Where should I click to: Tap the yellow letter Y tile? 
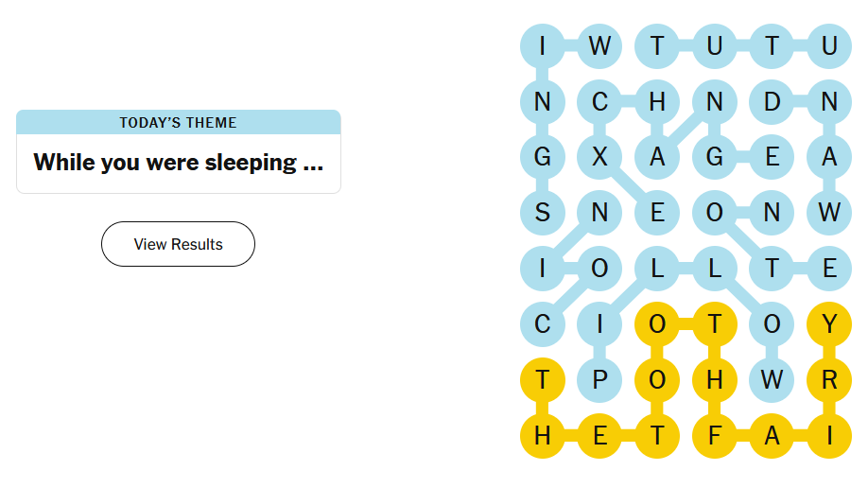point(829,324)
